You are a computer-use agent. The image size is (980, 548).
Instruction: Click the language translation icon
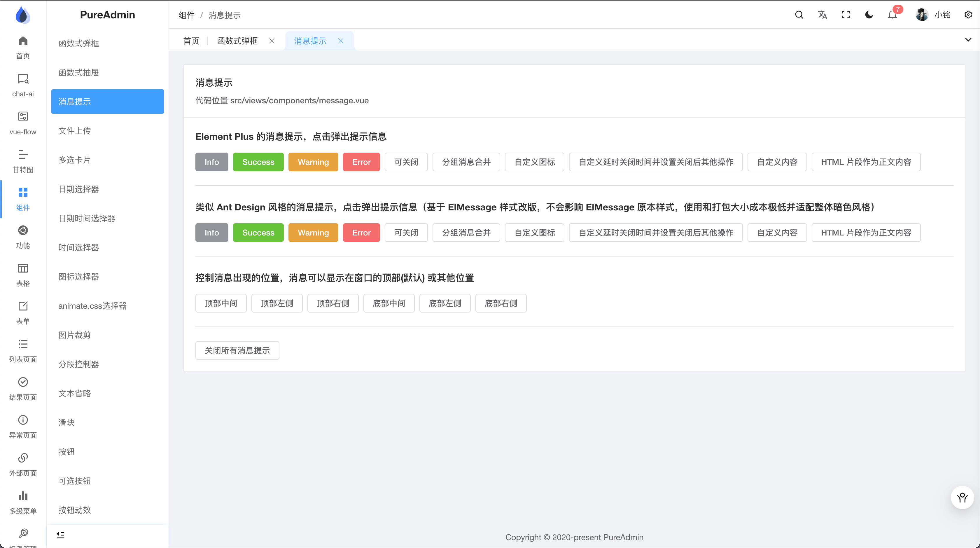tap(822, 15)
